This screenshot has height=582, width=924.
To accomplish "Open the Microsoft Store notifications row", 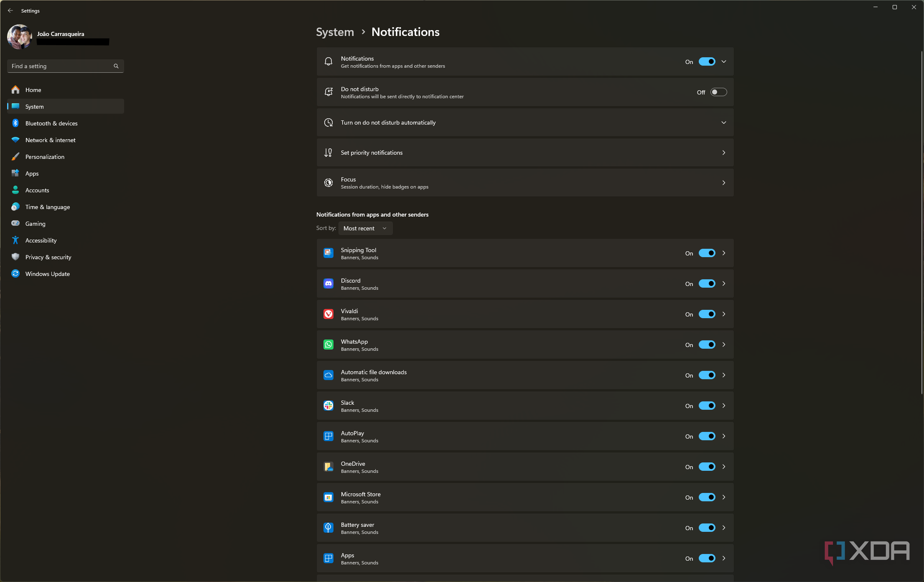I will pyautogui.click(x=525, y=497).
